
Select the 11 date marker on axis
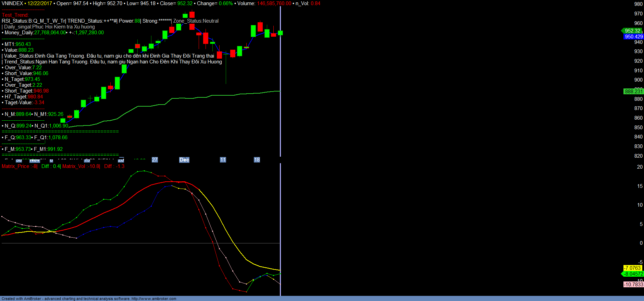pyautogui.click(x=223, y=160)
